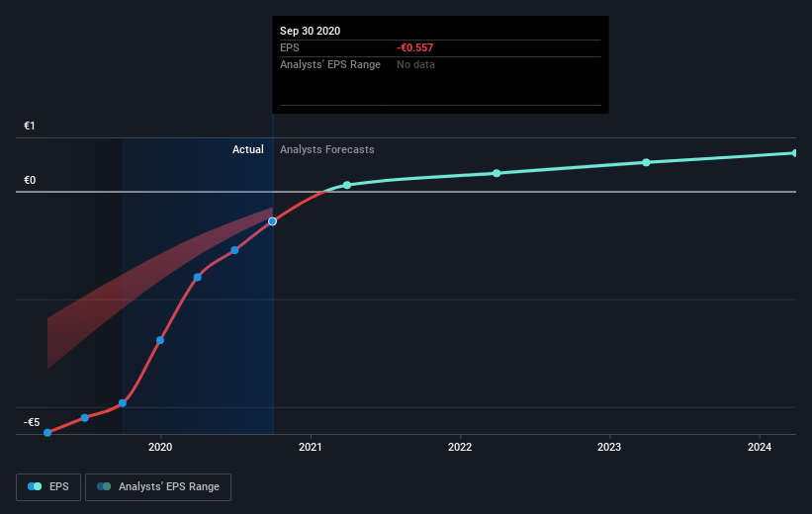This screenshot has height=514, width=812.
Task: Click the Analysts' EPS Range legend icon
Action: coord(104,486)
